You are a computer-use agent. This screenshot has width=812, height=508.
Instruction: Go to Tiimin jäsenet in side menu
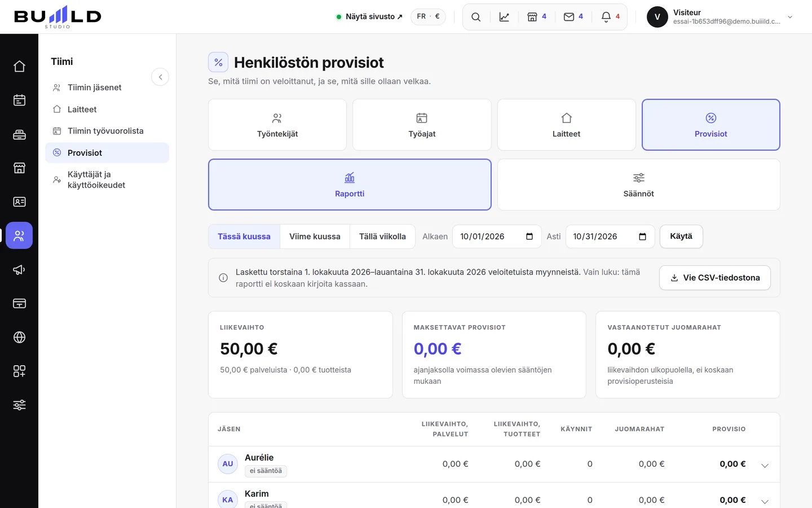click(107, 87)
